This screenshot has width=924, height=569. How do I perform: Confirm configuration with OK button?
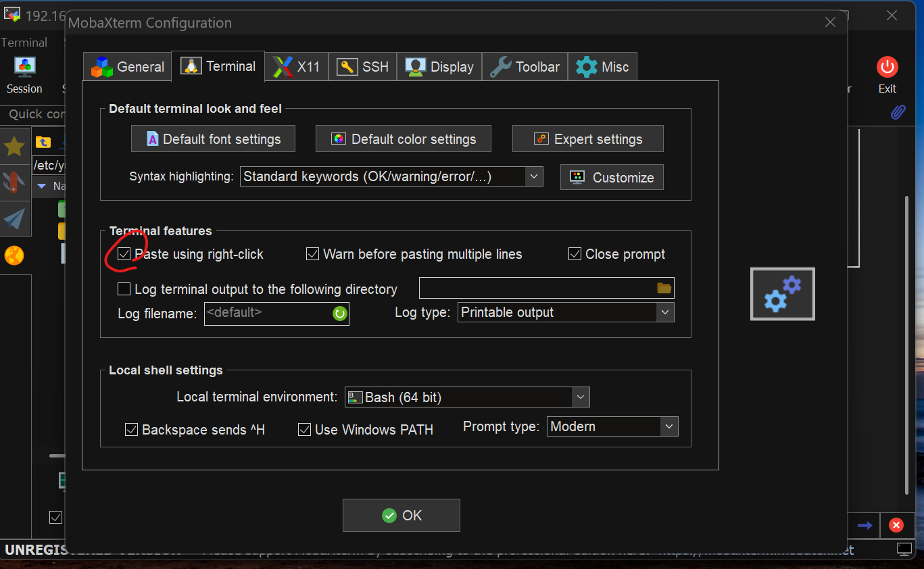402,516
